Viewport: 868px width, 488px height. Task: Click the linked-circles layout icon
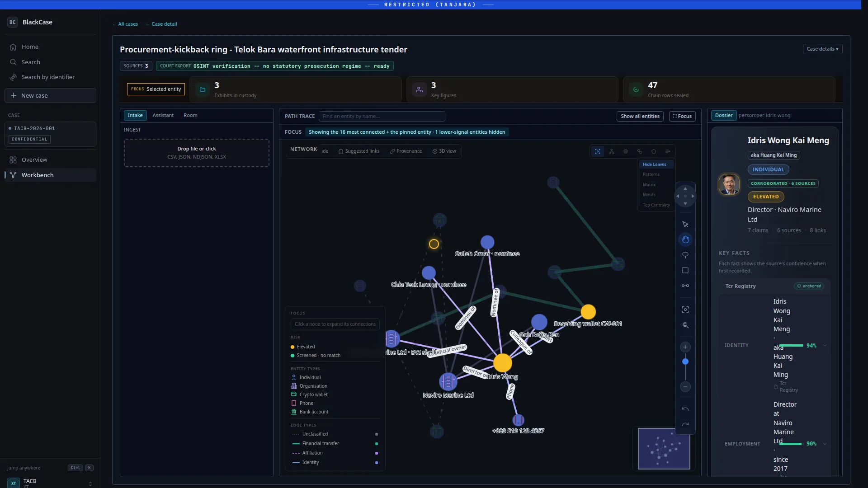pos(640,151)
